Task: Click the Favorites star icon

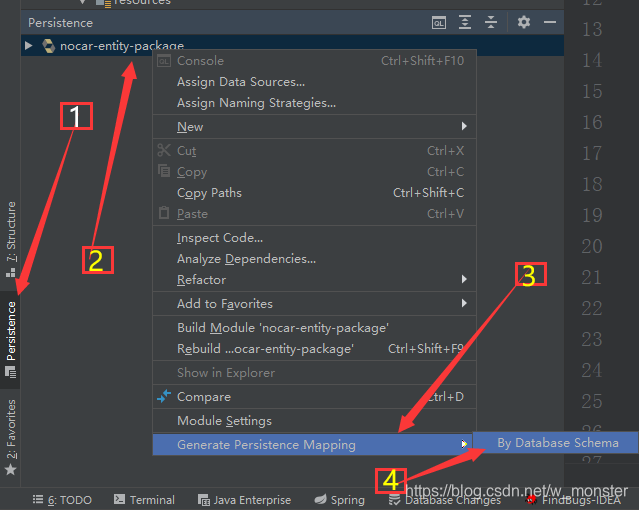Action: click(11, 470)
